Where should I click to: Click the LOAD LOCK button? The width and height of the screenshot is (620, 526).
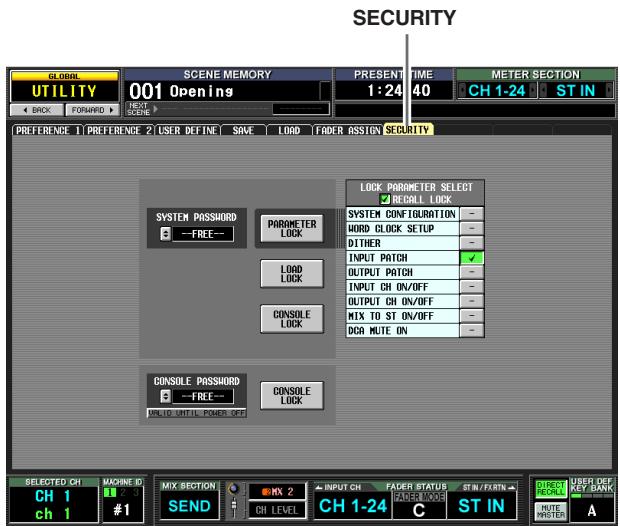[x=292, y=274]
